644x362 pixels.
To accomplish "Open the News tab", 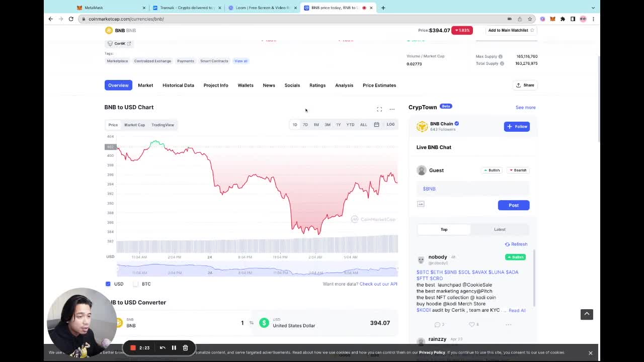I will [269, 85].
